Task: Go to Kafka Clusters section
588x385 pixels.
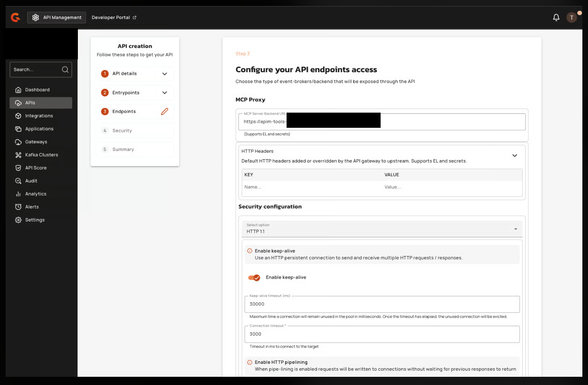Action: (x=41, y=155)
